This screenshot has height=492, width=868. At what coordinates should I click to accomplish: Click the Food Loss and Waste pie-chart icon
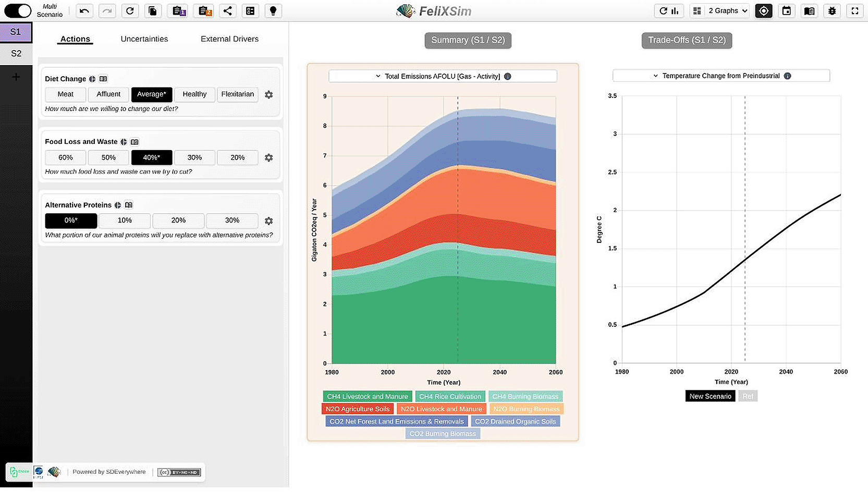pos(124,142)
